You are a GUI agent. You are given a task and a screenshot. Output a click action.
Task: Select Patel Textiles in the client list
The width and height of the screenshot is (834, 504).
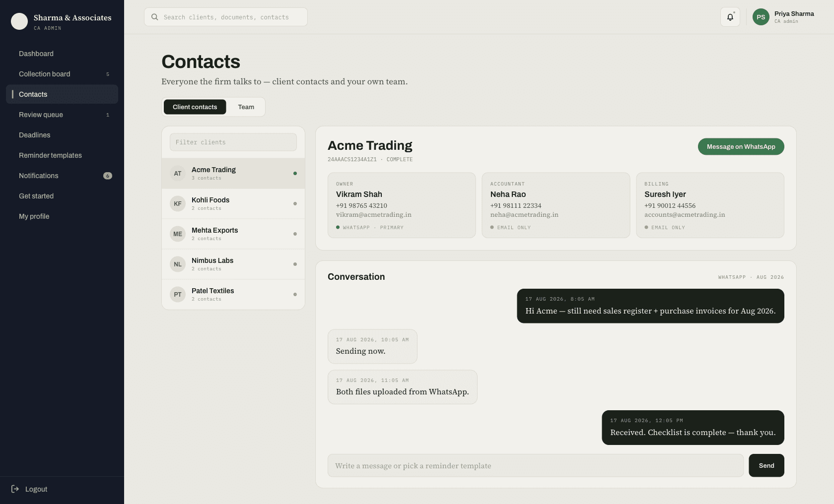[x=233, y=295]
